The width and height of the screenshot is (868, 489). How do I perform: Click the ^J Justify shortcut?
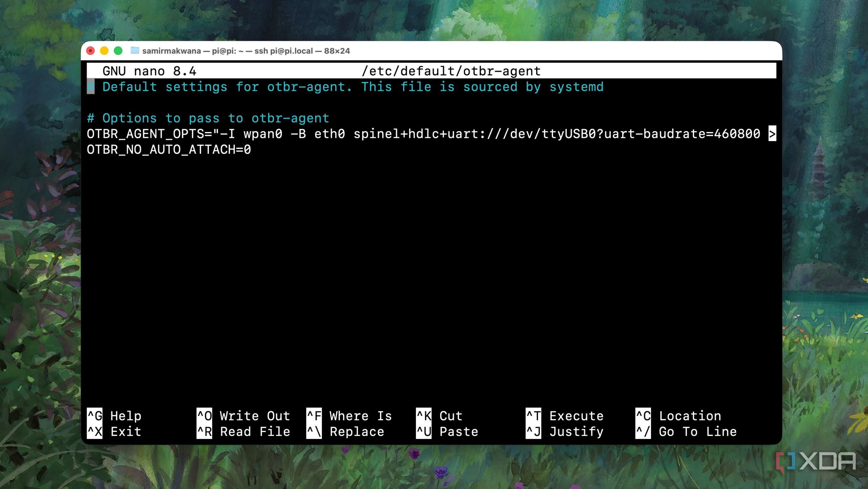coord(565,431)
